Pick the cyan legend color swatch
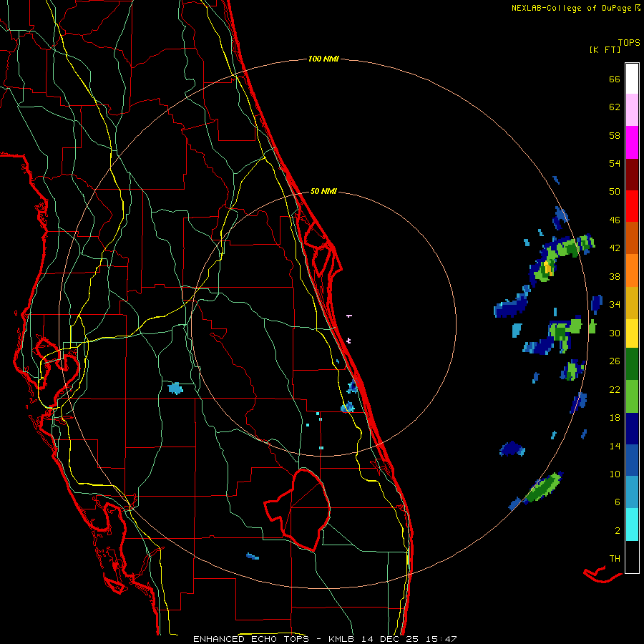 tap(632, 525)
